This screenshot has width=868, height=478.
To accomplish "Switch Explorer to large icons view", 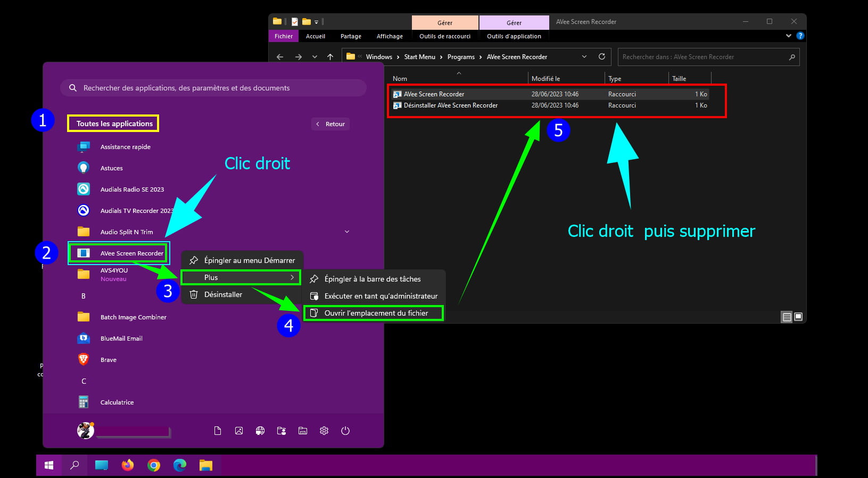I will pos(798,317).
